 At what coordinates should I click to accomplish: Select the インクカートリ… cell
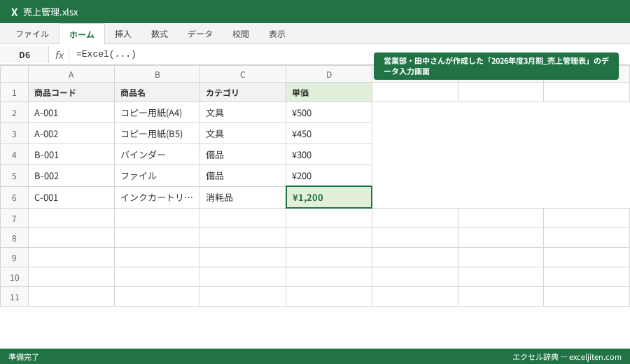pyautogui.click(x=157, y=197)
